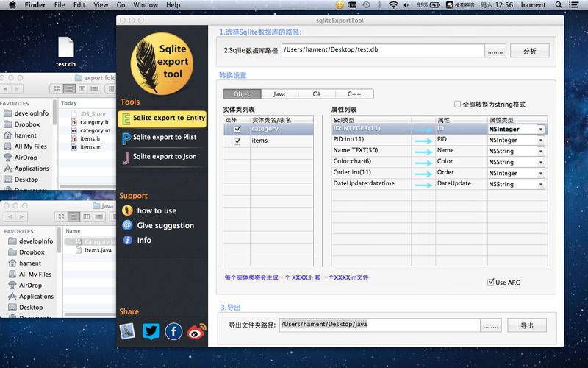This screenshot has width=588, height=368.
Task: Select the Java language tab
Action: [279, 94]
